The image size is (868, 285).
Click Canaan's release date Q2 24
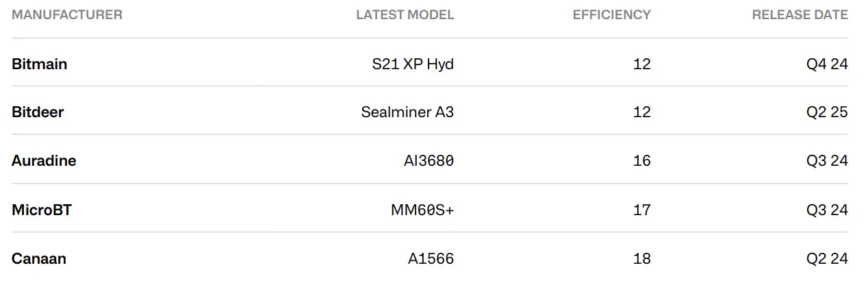[x=827, y=258]
